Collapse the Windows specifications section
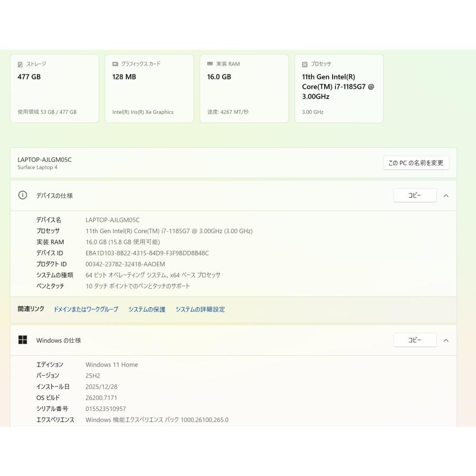Screen dimensions: 476x476 click(446, 340)
